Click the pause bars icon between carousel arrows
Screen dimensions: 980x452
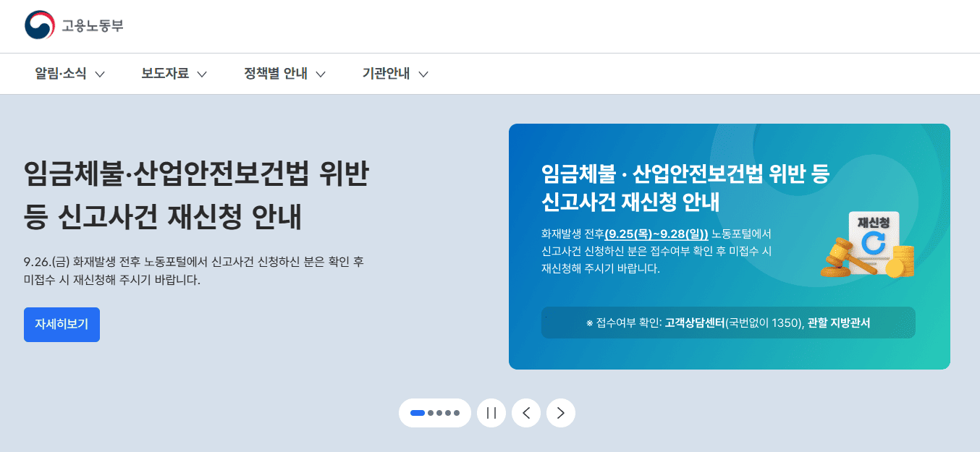coord(491,413)
